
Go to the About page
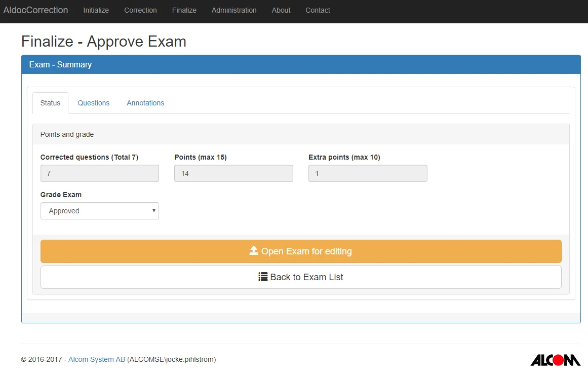click(281, 10)
